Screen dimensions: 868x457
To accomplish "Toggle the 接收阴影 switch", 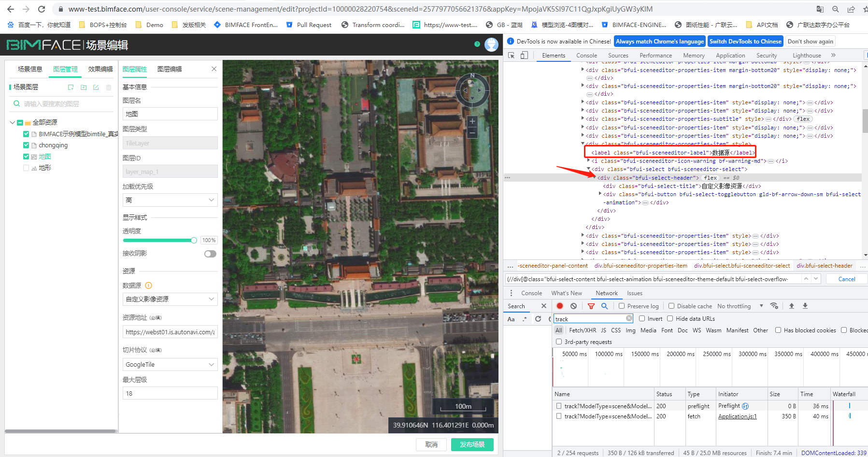I will (x=210, y=254).
